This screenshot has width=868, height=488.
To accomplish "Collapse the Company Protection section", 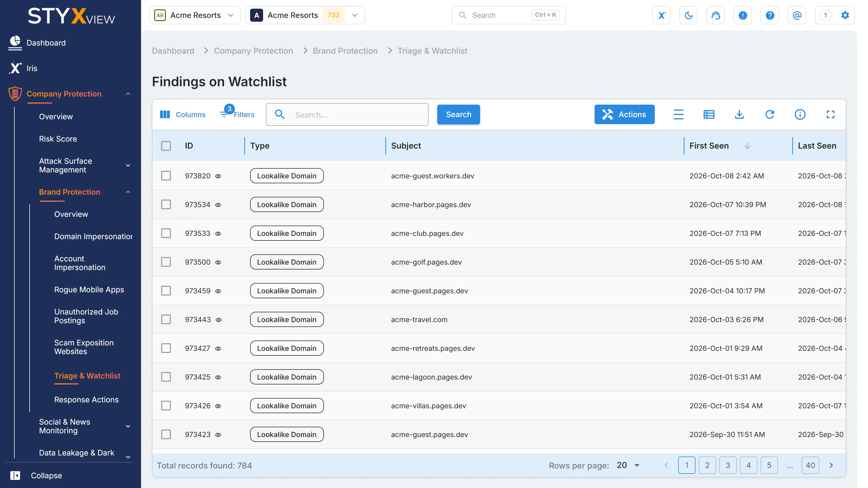I will coord(128,94).
